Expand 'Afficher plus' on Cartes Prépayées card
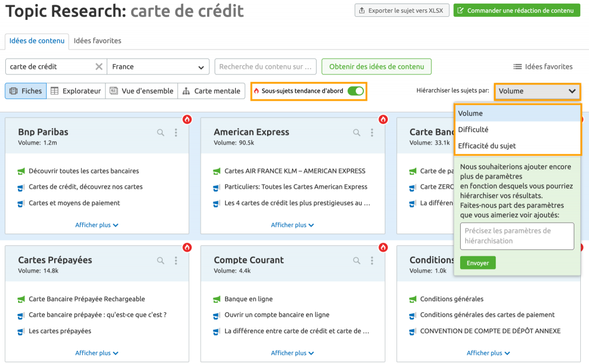The height and width of the screenshot is (364, 589). 97,353
